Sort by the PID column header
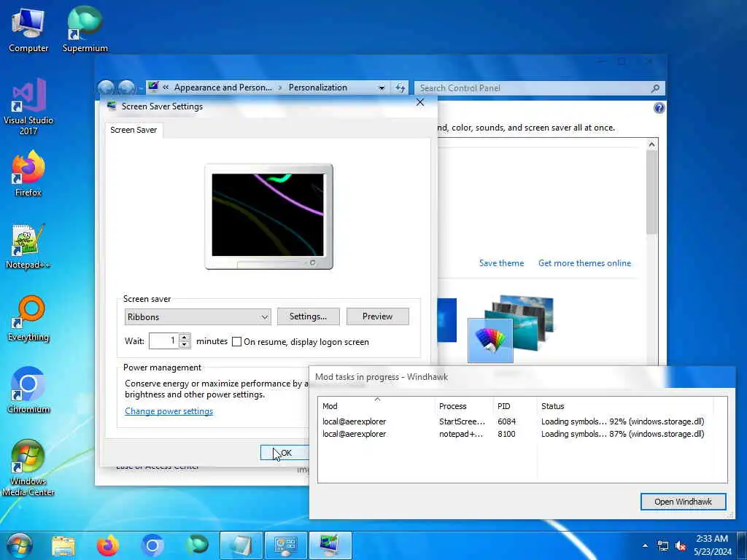747x560 pixels. coord(515,405)
